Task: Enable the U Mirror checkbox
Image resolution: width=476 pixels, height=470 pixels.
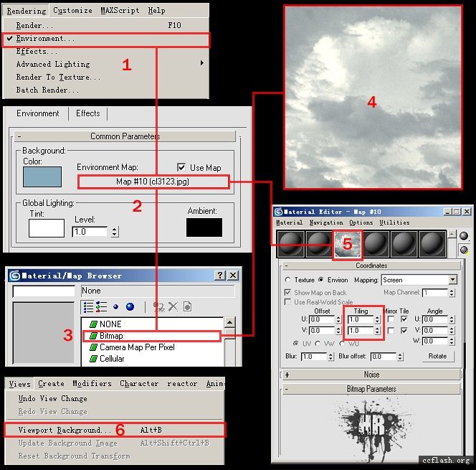Action: click(x=391, y=319)
